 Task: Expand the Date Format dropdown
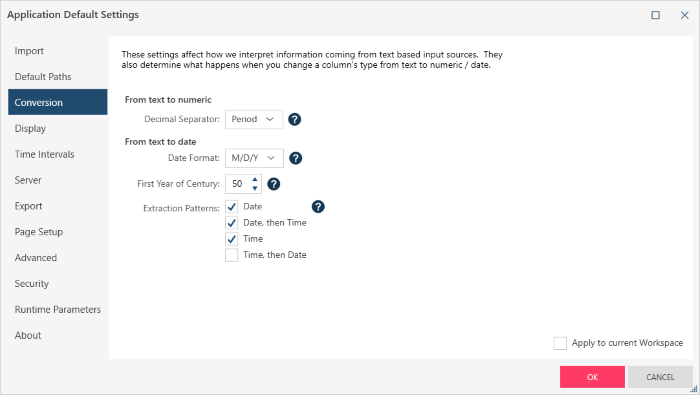pos(254,158)
